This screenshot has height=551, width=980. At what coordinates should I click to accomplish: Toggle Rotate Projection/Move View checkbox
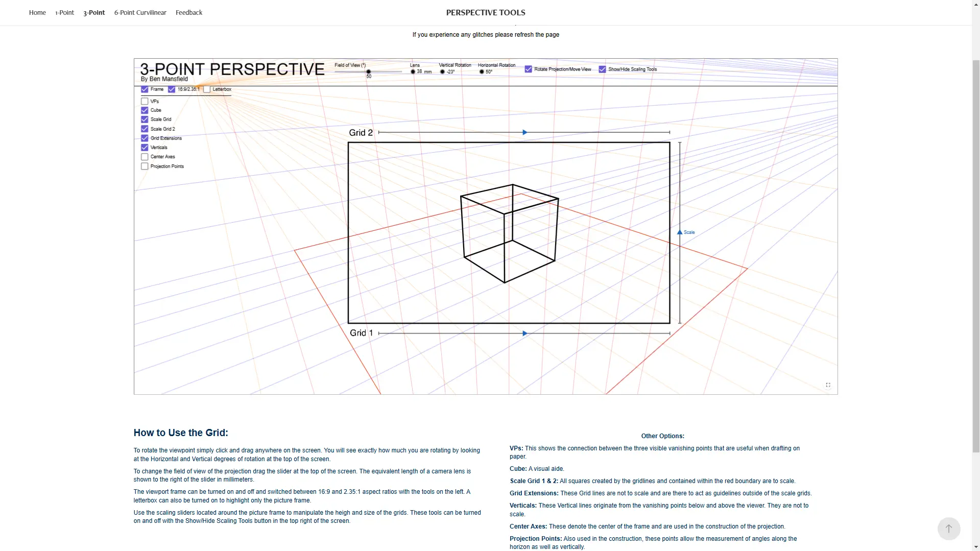coord(528,69)
